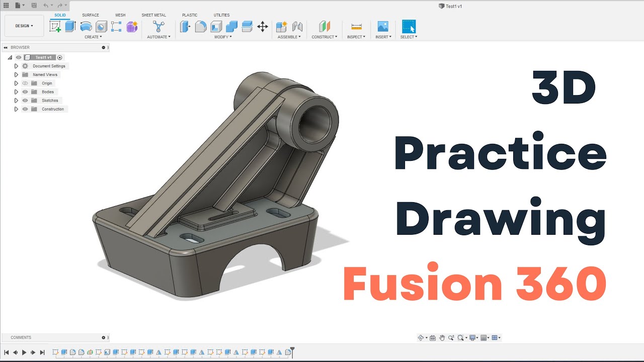644x362 pixels.
Task: Select the Press Pull tool
Action: tap(185, 27)
